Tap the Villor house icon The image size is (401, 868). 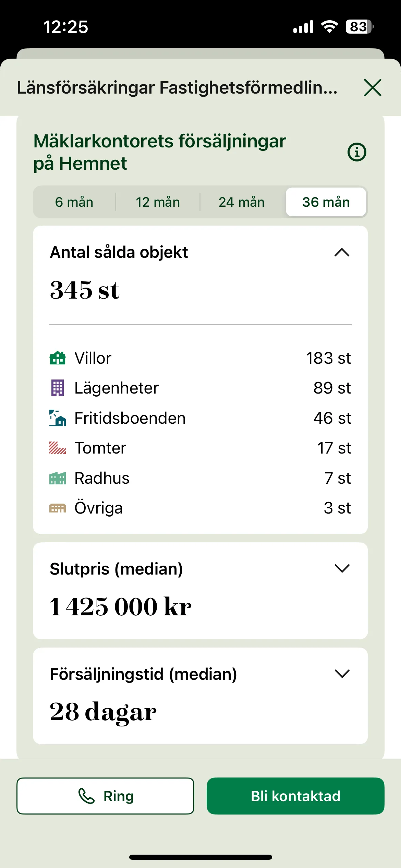(58, 358)
